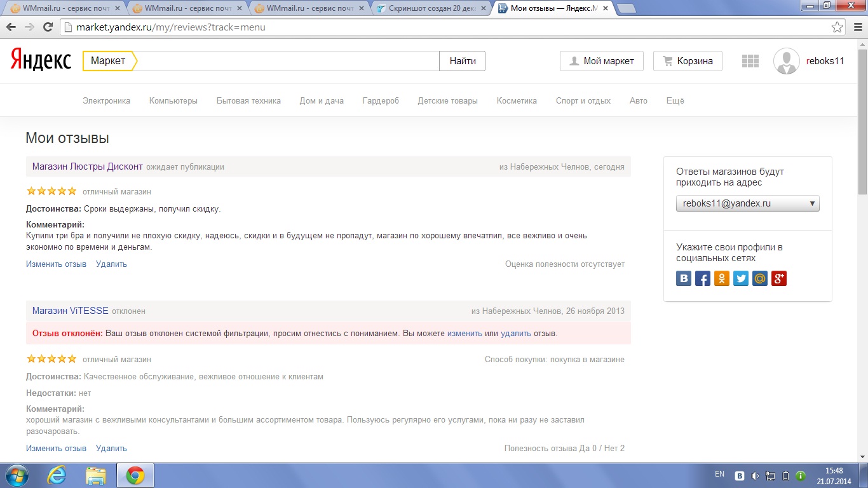Switch to the first WMmail.ru browser tab
This screenshot has height=488, width=868.
pyautogui.click(x=66, y=9)
